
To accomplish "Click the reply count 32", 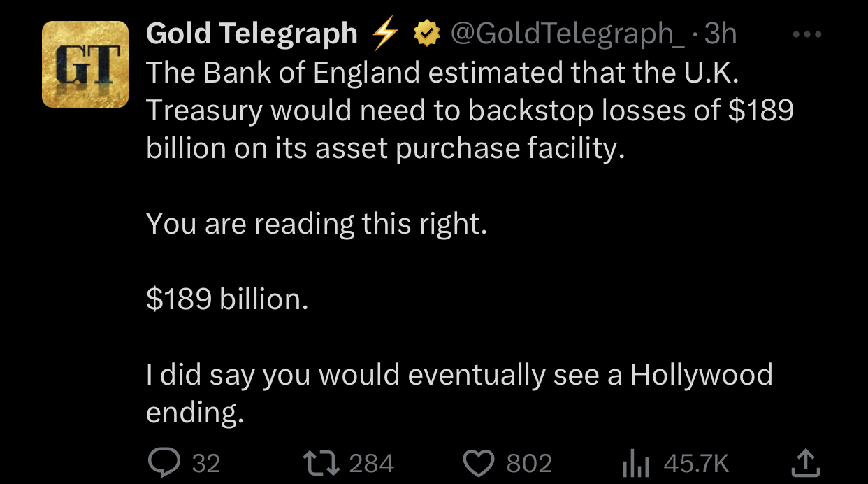I will point(205,463).
